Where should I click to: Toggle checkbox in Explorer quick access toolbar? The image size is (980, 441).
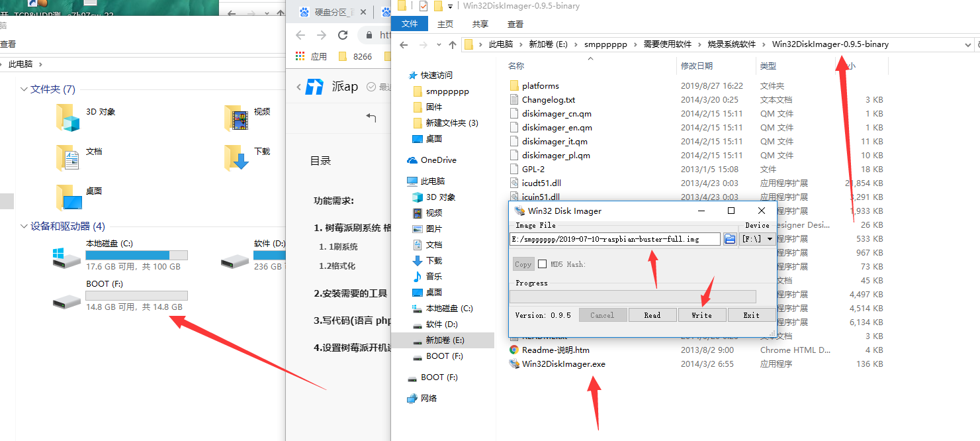[x=423, y=6]
